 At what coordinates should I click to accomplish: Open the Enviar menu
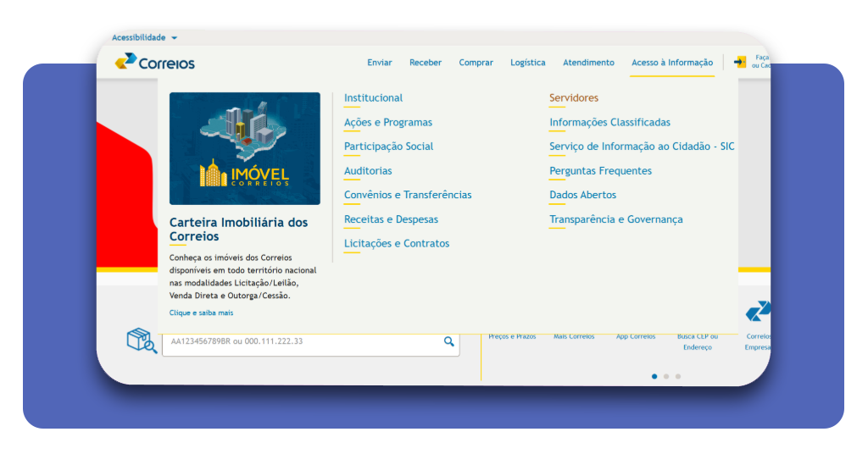(x=380, y=63)
